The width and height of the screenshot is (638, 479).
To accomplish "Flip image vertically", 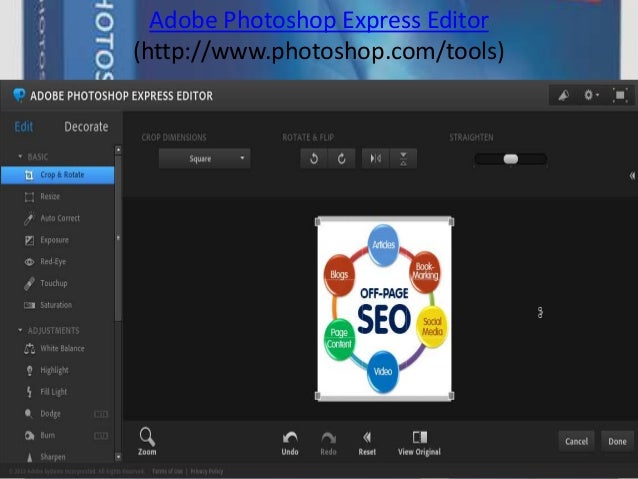I will [x=403, y=158].
